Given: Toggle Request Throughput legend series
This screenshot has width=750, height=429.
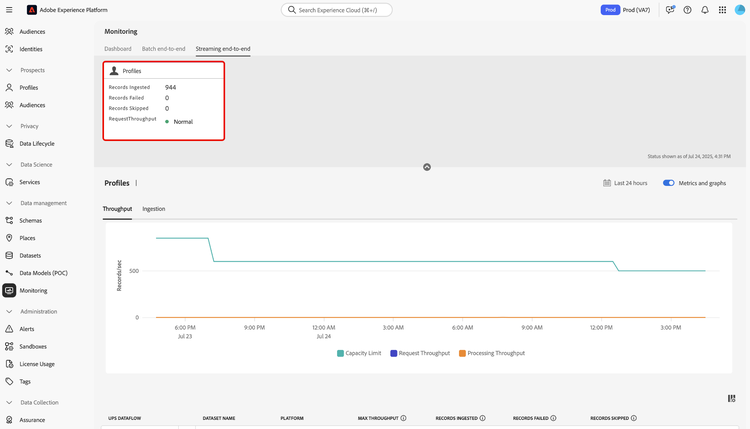Looking at the screenshot, I should tap(420, 353).
